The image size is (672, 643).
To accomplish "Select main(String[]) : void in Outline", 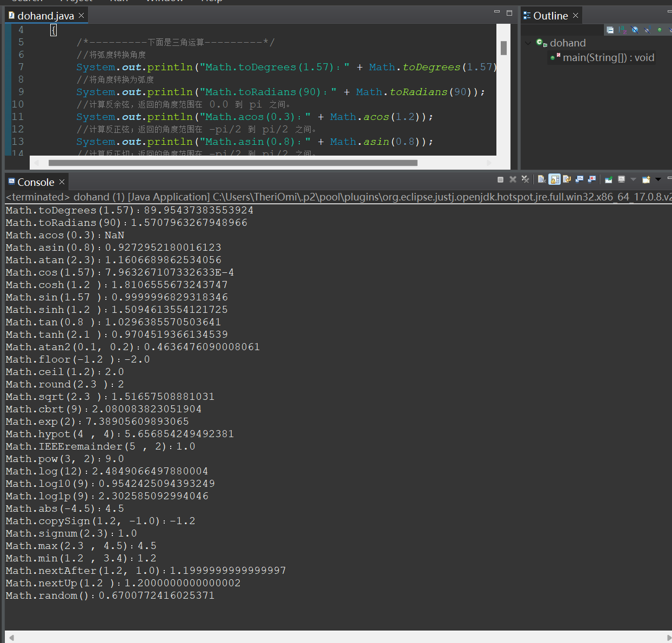I will (608, 58).
